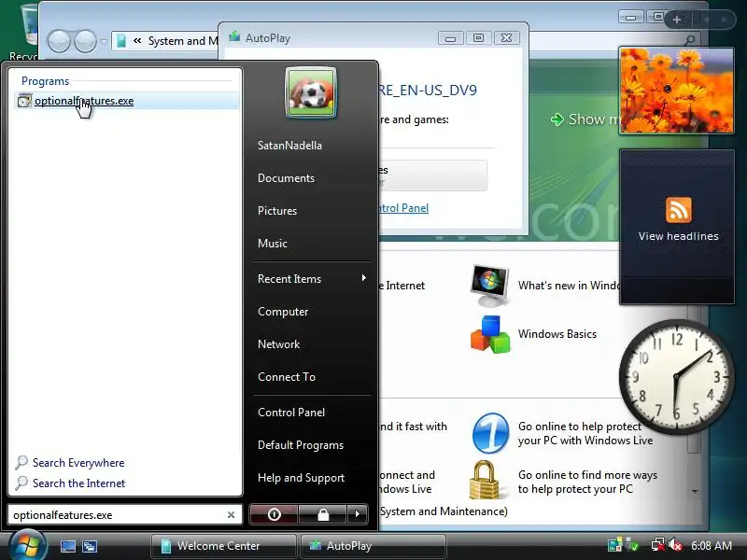The width and height of the screenshot is (747, 560).
Task: Click the Search the Internet magnifier icon
Action: tap(21, 483)
